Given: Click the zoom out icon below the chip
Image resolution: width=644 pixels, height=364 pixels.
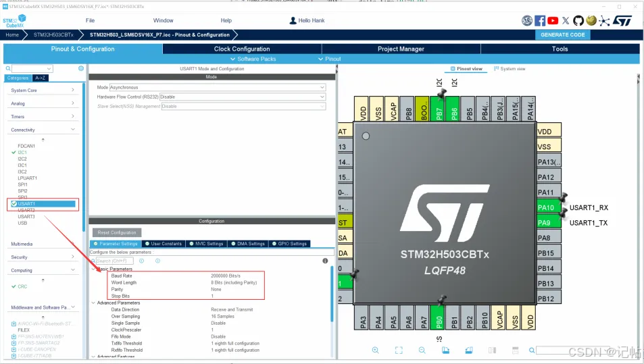Looking at the screenshot, I should [x=422, y=350].
